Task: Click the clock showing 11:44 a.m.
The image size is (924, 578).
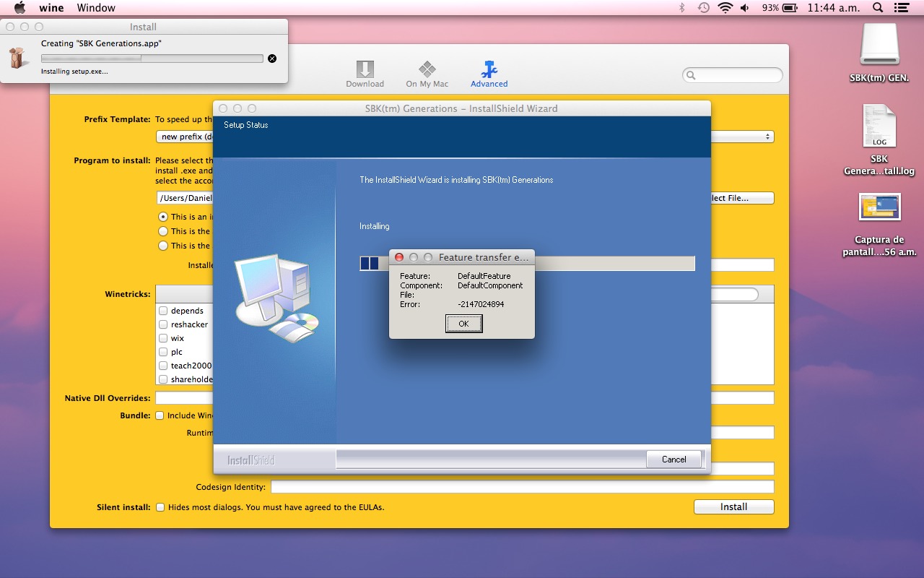Action: coord(834,8)
